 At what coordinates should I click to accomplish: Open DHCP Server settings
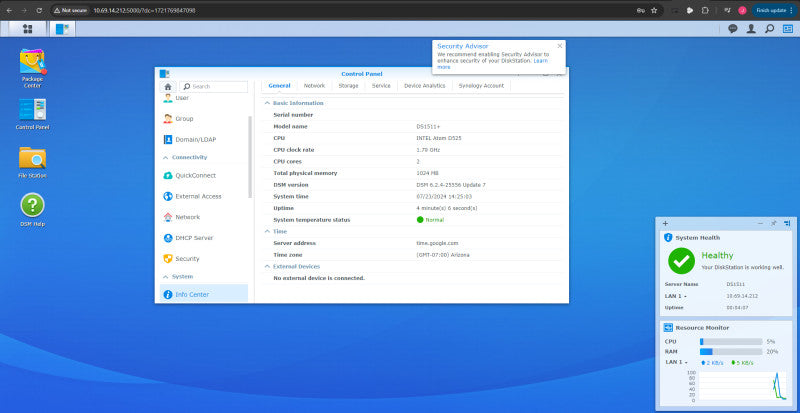(x=204, y=238)
